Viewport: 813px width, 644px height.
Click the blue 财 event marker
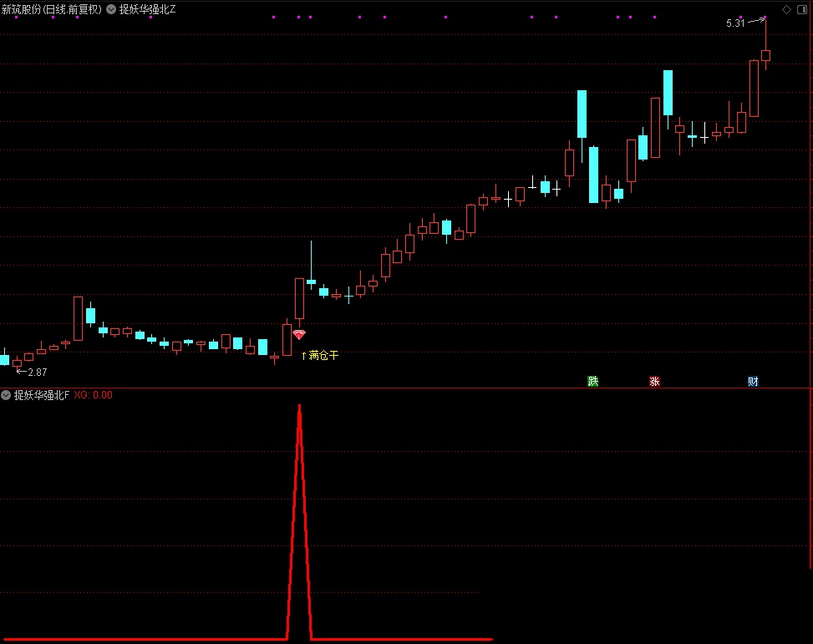click(753, 382)
